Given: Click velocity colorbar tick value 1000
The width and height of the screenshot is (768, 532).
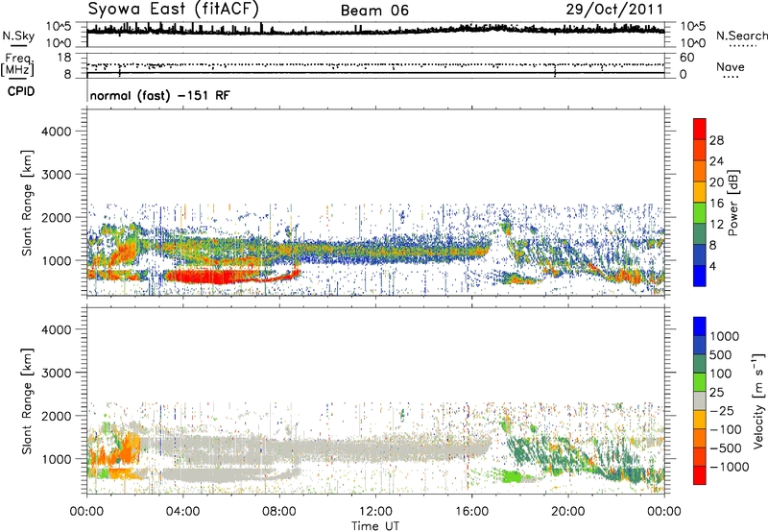Looking at the screenshot, I should click(725, 336).
